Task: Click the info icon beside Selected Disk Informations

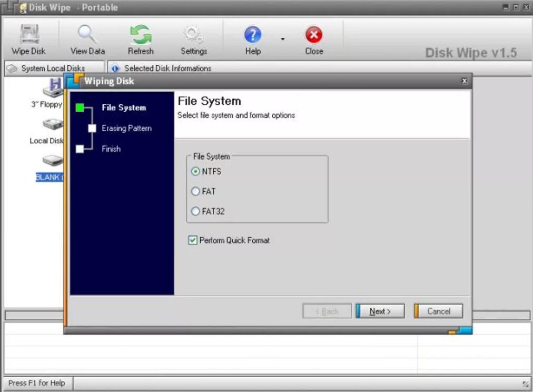Action: point(115,68)
